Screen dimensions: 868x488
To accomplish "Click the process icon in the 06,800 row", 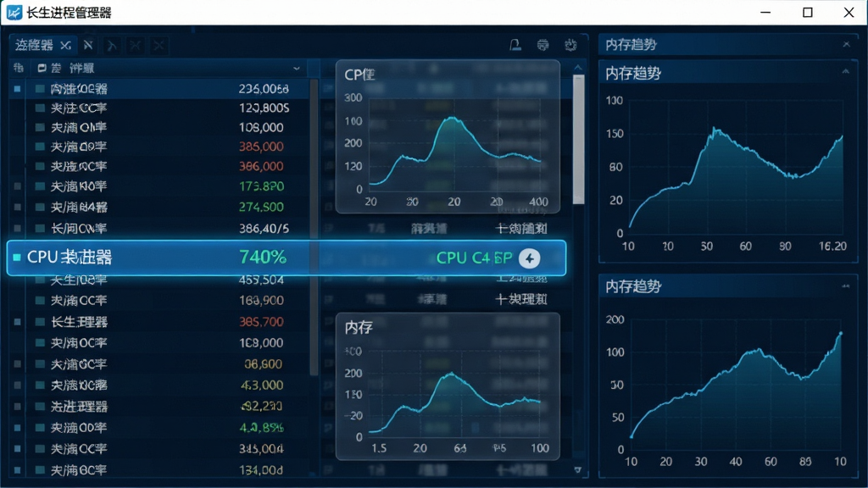I will pyautogui.click(x=40, y=364).
